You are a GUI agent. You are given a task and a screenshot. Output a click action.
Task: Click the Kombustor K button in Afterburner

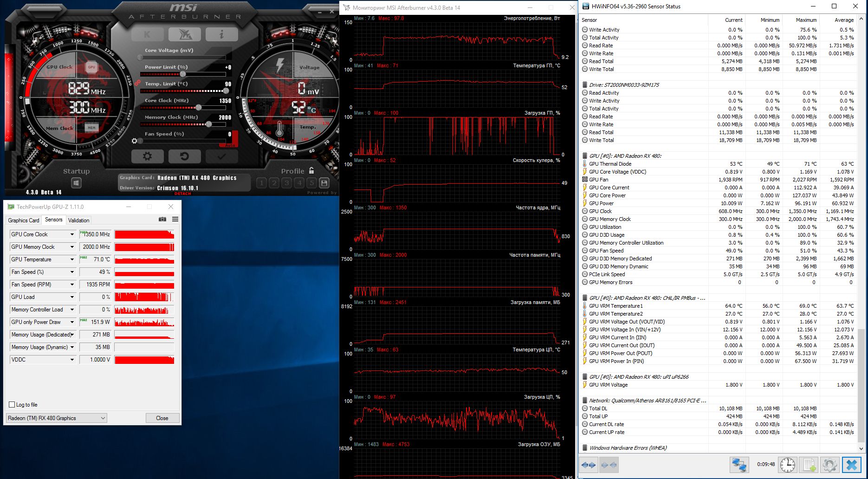pyautogui.click(x=148, y=34)
